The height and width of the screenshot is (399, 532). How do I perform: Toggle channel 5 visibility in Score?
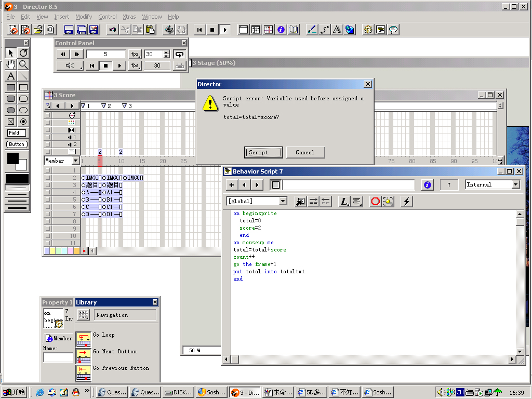pos(48,199)
